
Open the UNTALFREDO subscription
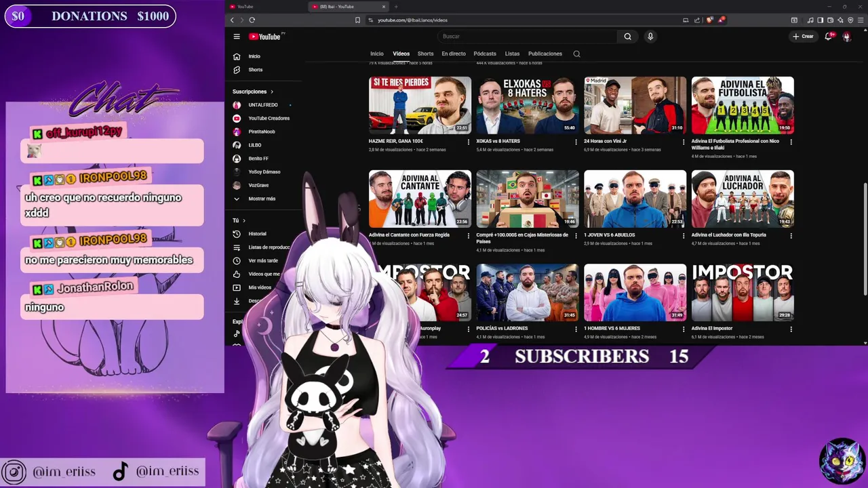263,105
